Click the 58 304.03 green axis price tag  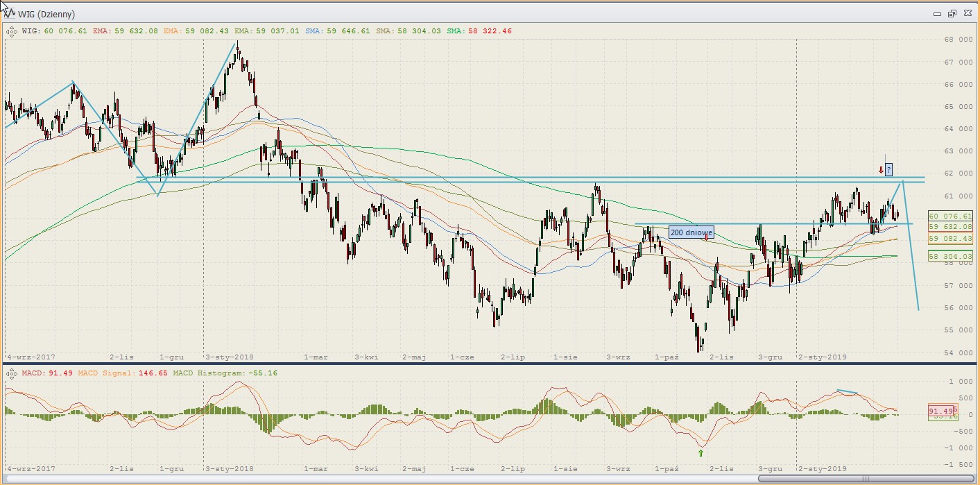click(949, 256)
